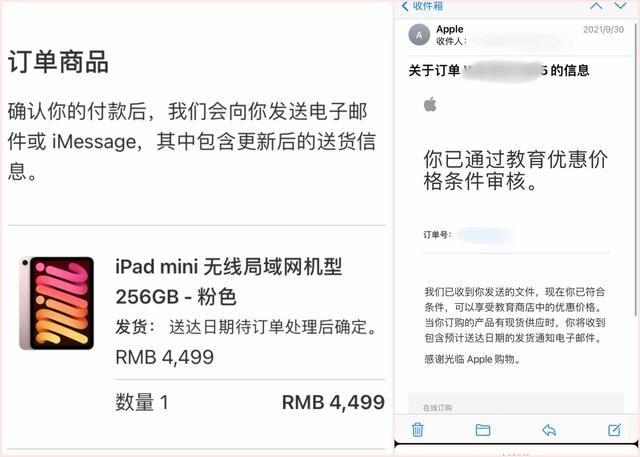Go back to 收件箱 inbox
This screenshot has height=457, width=640.
click(422, 6)
